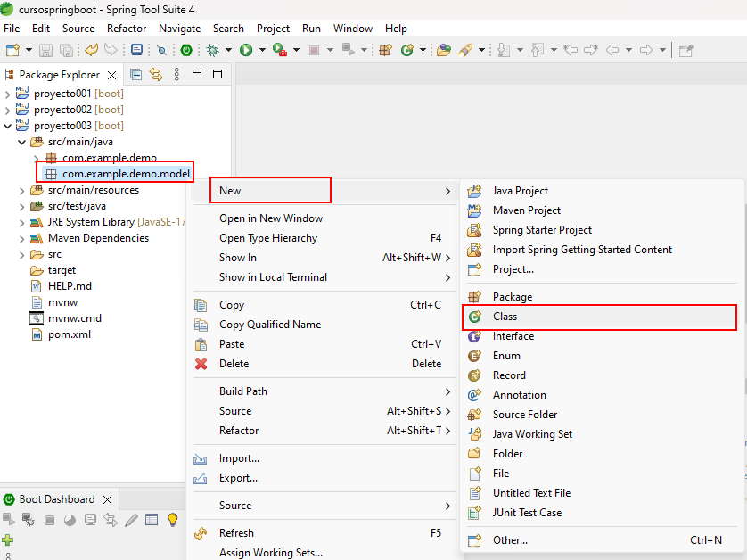Choose Class from the New submenu
The height and width of the screenshot is (560, 747).
click(x=599, y=317)
